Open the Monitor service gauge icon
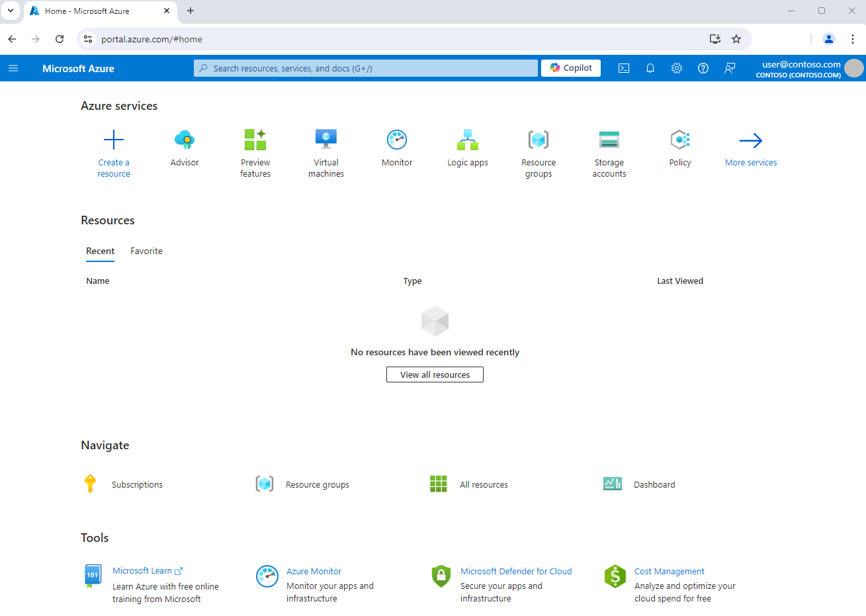 397,140
